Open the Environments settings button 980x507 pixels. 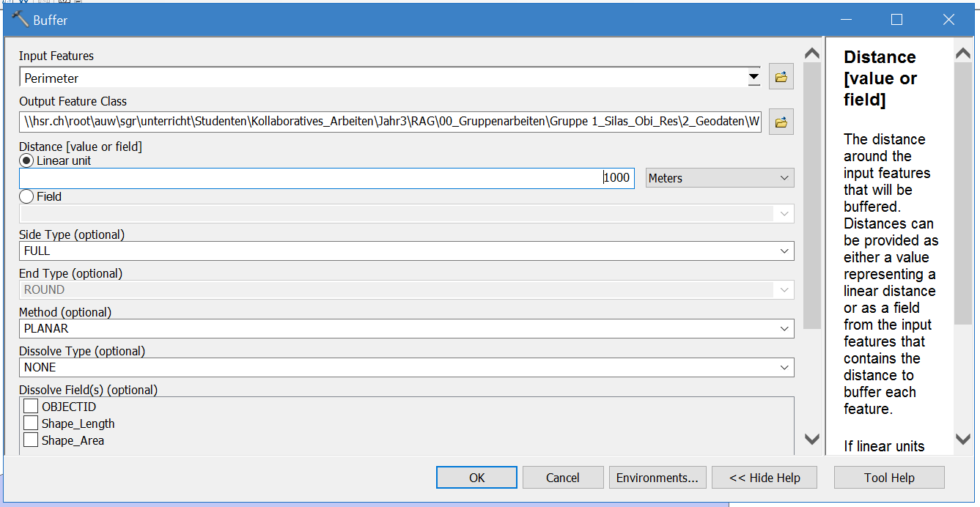point(657,478)
